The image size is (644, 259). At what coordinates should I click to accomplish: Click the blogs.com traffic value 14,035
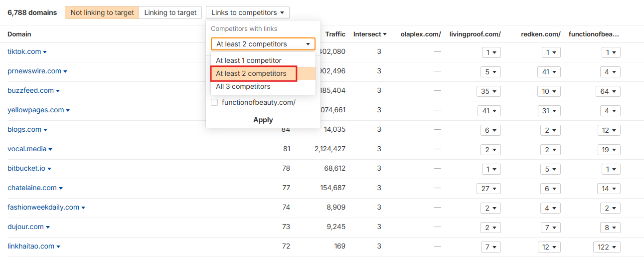(x=334, y=129)
